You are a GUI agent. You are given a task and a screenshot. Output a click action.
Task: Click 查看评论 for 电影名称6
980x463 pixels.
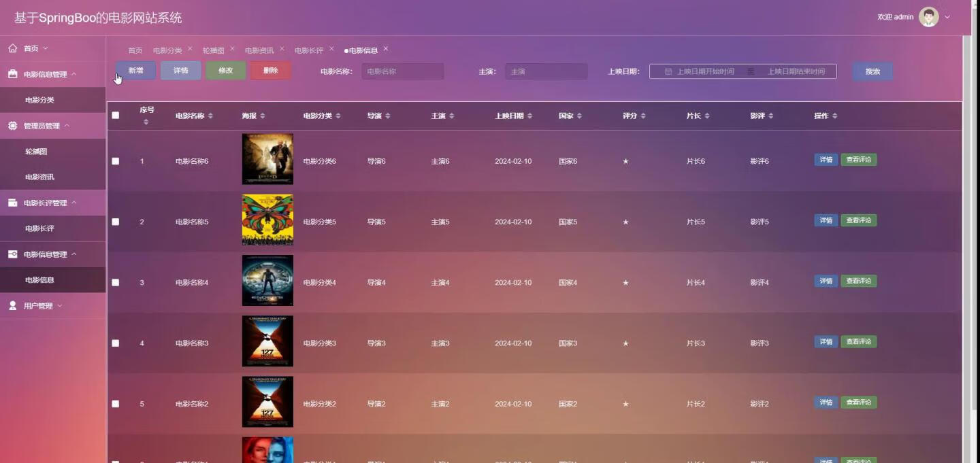click(859, 160)
